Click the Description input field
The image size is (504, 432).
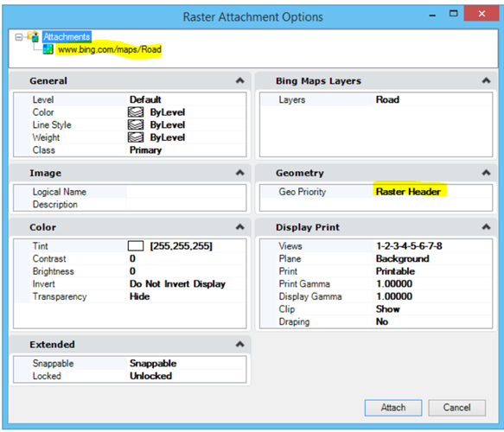[x=187, y=204]
